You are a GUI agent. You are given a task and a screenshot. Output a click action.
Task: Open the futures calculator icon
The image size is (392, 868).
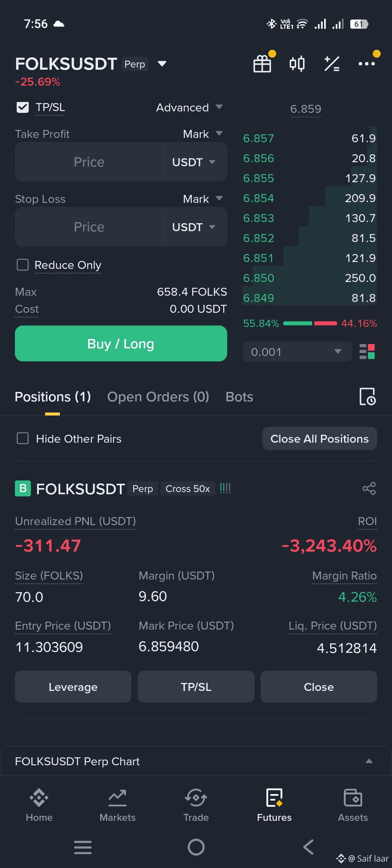coord(332,64)
